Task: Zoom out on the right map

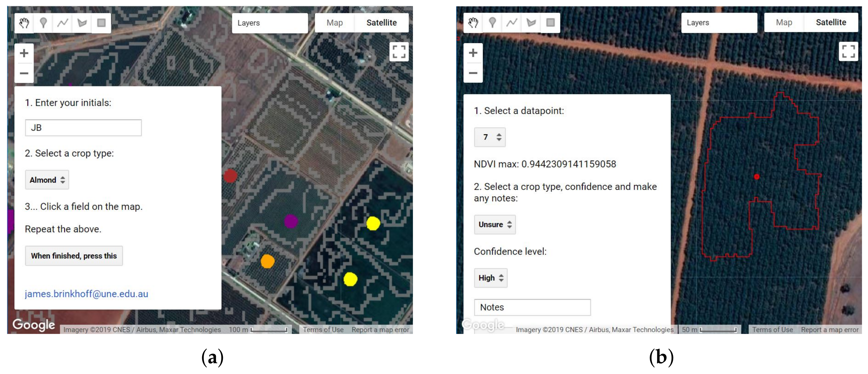Action: [473, 73]
